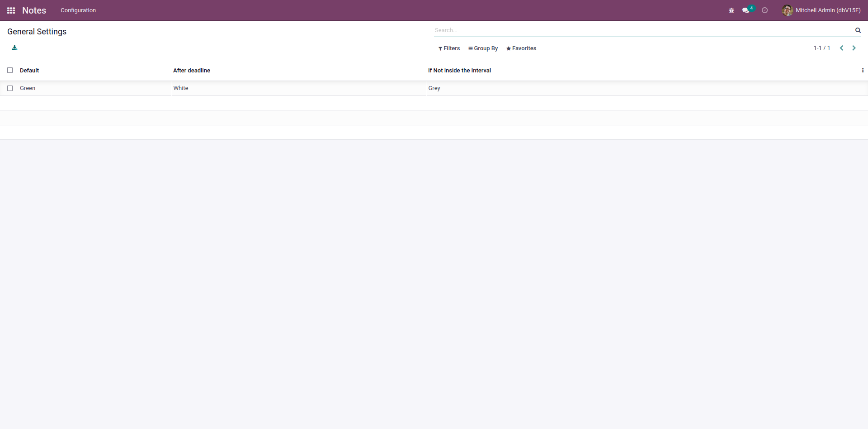Open the activities clock icon
868x429 pixels.
click(764, 10)
